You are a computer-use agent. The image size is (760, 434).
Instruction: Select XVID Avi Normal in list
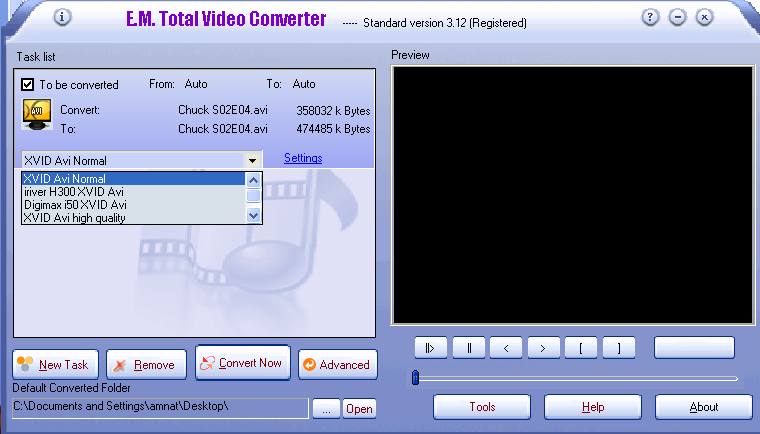click(x=134, y=178)
